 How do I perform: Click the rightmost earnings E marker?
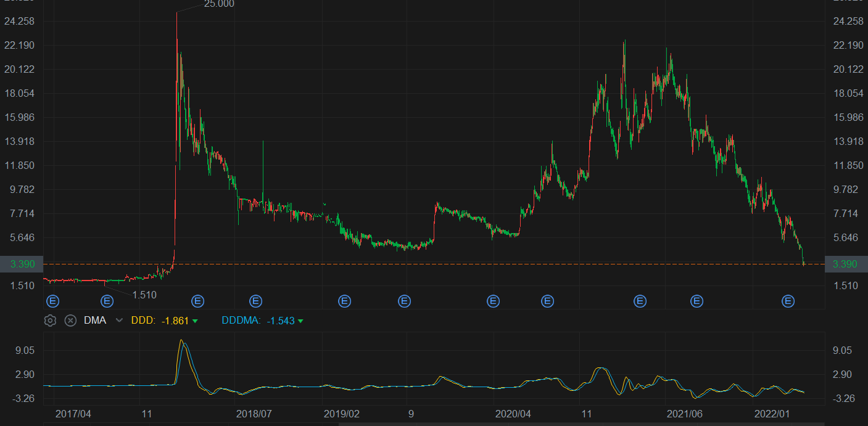tap(788, 301)
